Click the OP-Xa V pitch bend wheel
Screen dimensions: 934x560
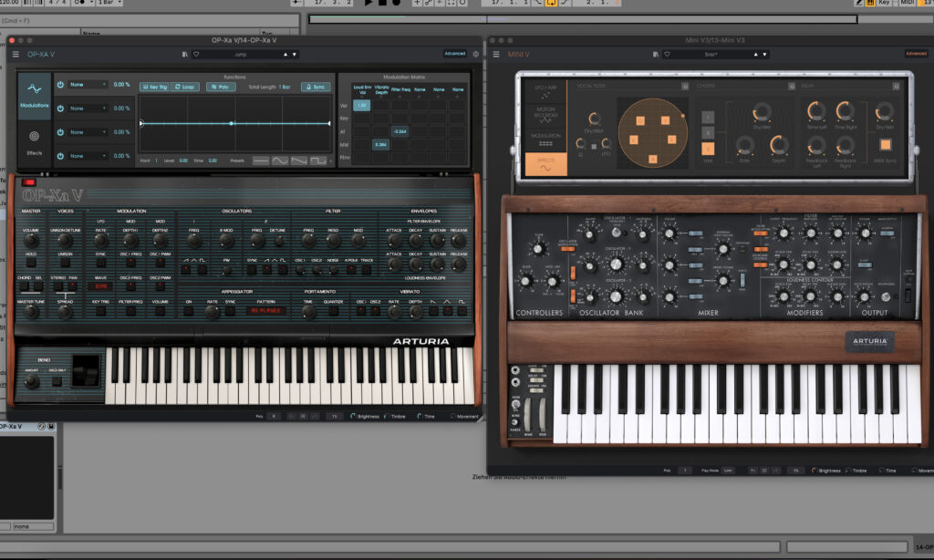pos(86,371)
